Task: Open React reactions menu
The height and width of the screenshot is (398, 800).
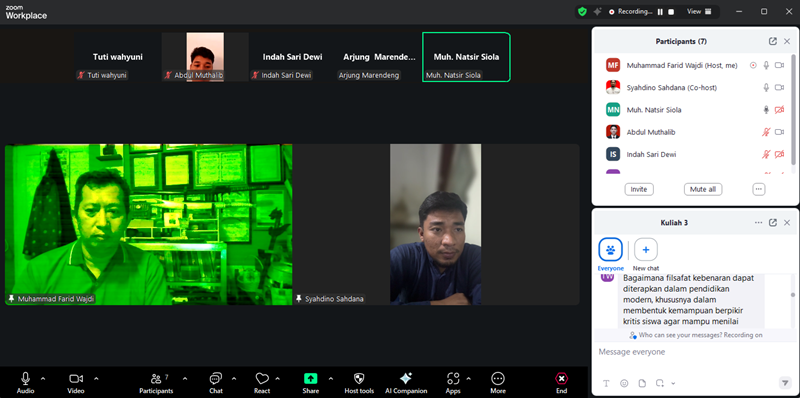Action: [x=262, y=383]
